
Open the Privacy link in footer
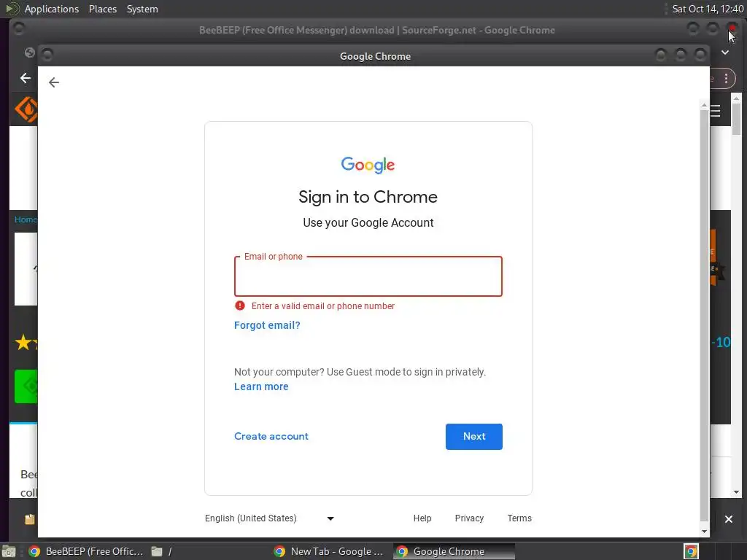point(469,518)
